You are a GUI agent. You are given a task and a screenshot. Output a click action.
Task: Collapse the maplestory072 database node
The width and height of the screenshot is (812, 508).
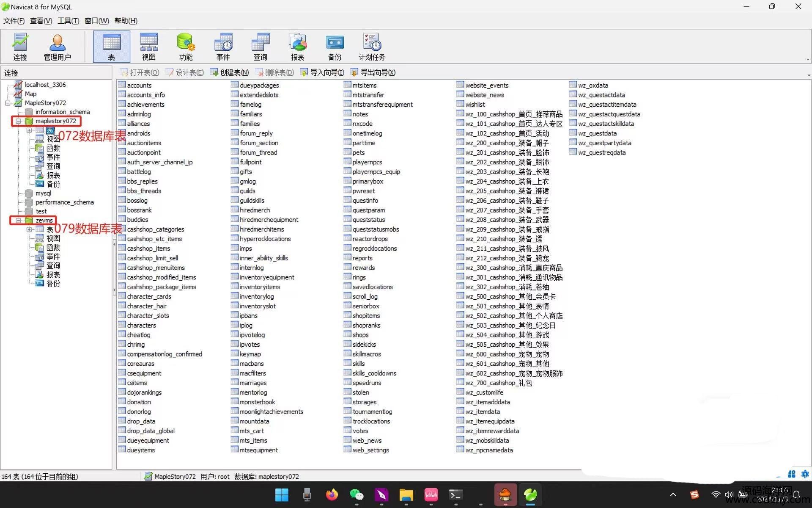click(x=18, y=121)
